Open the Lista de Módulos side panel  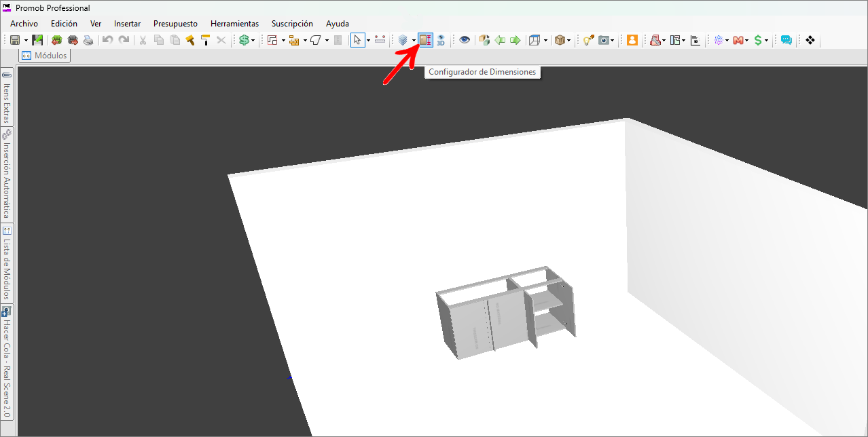click(7, 263)
